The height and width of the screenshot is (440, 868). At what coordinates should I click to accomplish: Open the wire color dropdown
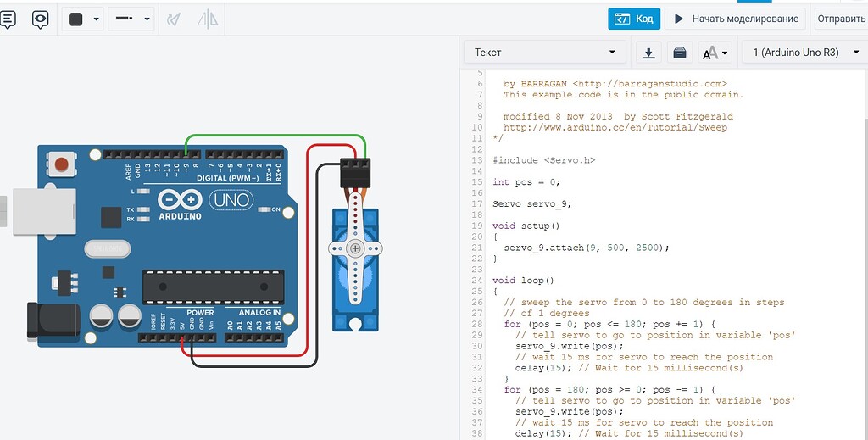coord(84,19)
